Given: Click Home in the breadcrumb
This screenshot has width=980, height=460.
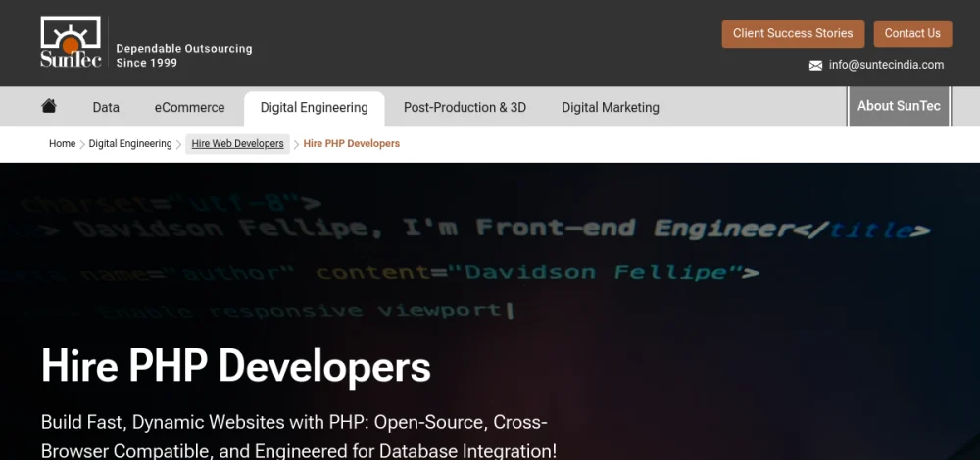Looking at the screenshot, I should coord(62,143).
